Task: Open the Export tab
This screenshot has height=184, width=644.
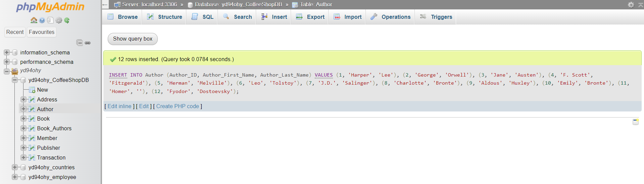Action: 310,17
